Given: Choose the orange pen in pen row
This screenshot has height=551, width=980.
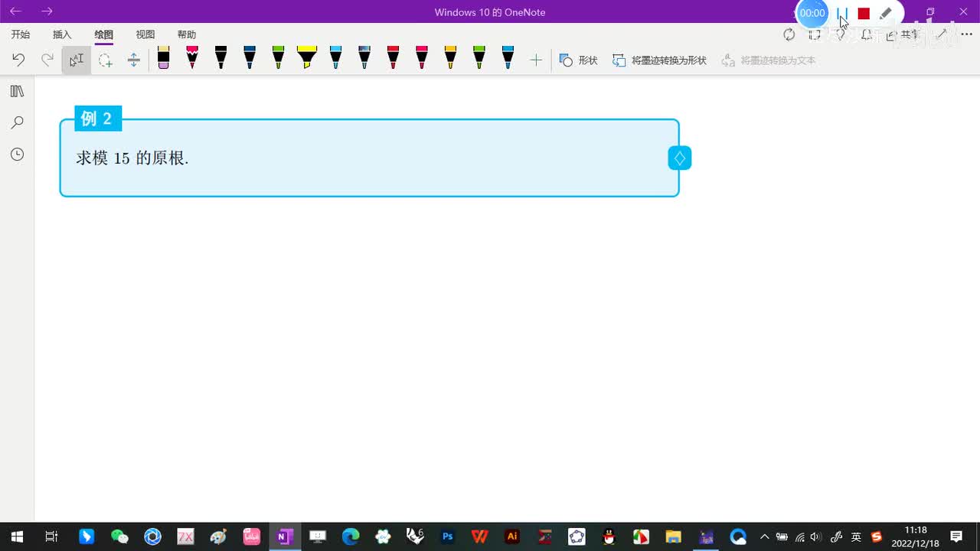Looking at the screenshot, I should pos(450,58).
